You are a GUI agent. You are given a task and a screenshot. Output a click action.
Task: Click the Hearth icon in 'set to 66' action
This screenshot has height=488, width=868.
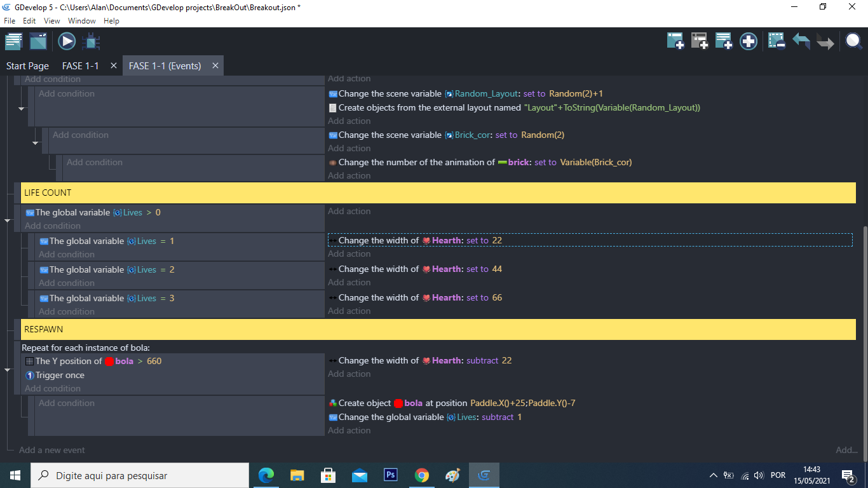(426, 298)
